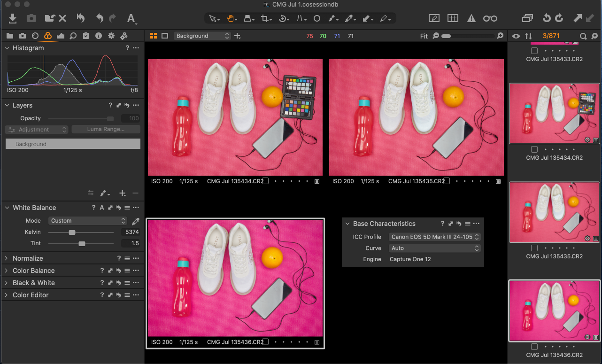Switch to multi-image viewer grid mode

click(x=154, y=36)
